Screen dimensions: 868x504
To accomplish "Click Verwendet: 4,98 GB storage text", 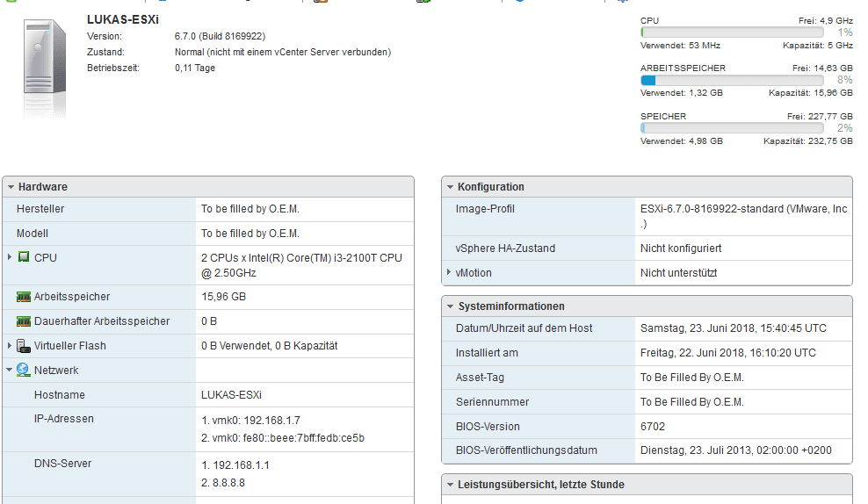I will [x=682, y=141].
